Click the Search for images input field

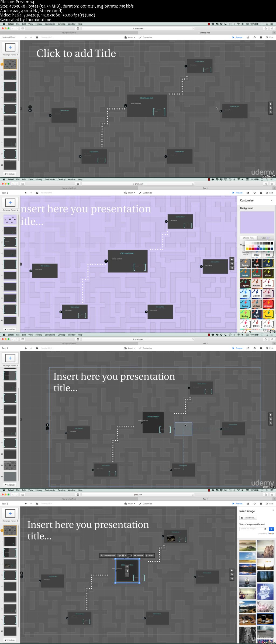(251, 529)
